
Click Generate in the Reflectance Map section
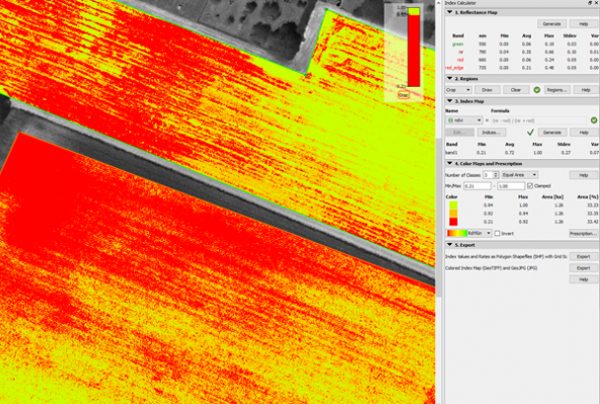550,23
